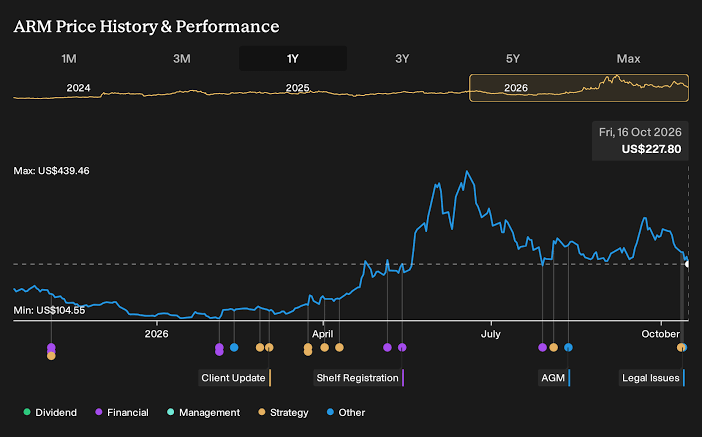The width and height of the screenshot is (702, 437).
Task: Click the teal Management legend dot
Action: pyautogui.click(x=170, y=412)
